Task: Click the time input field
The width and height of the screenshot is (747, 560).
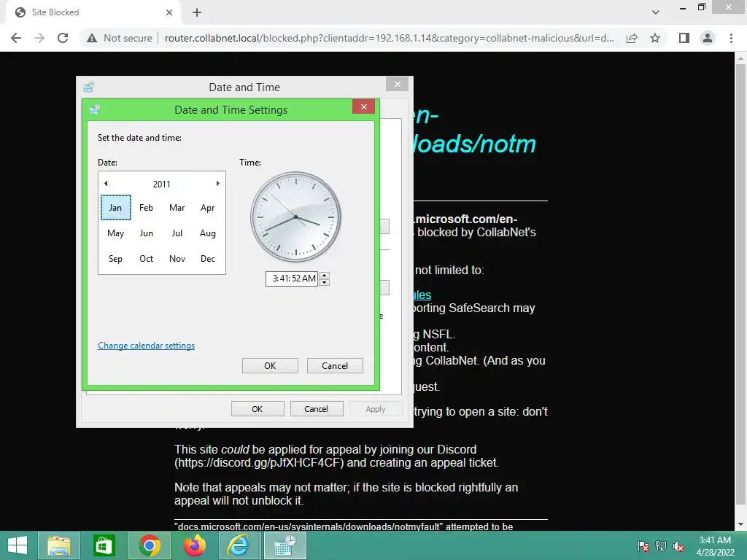Action: (x=292, y=279)
